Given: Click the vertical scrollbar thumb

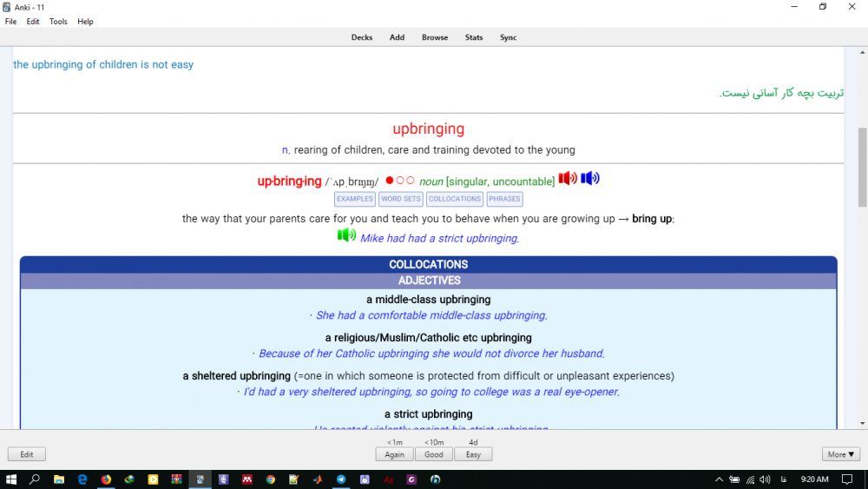Looking at the screenshot, I should coord(863,168).
